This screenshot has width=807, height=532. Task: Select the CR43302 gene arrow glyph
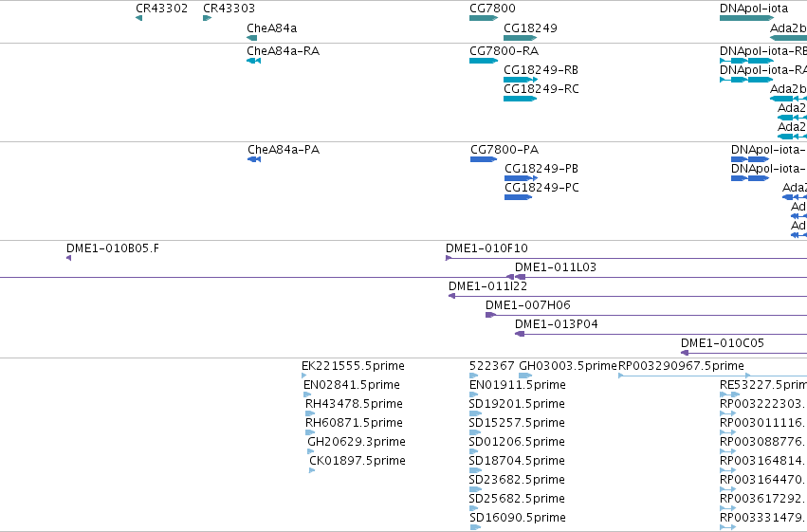click(x=139, y=18)
